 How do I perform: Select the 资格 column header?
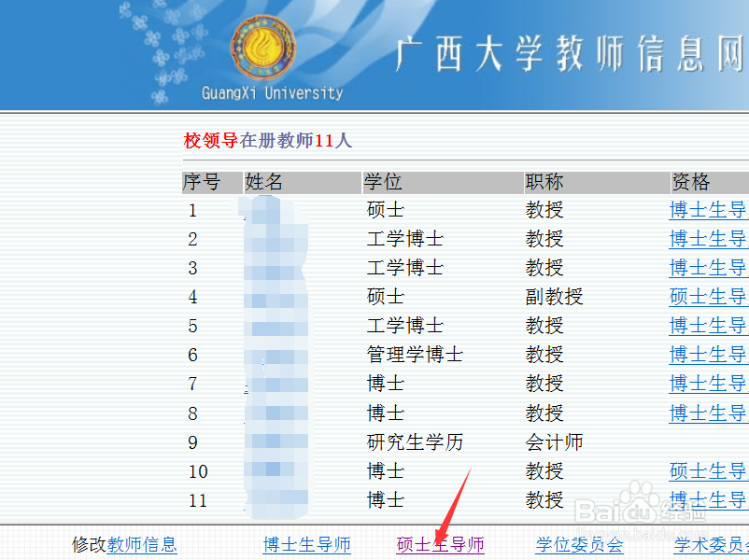click(689, 182)
